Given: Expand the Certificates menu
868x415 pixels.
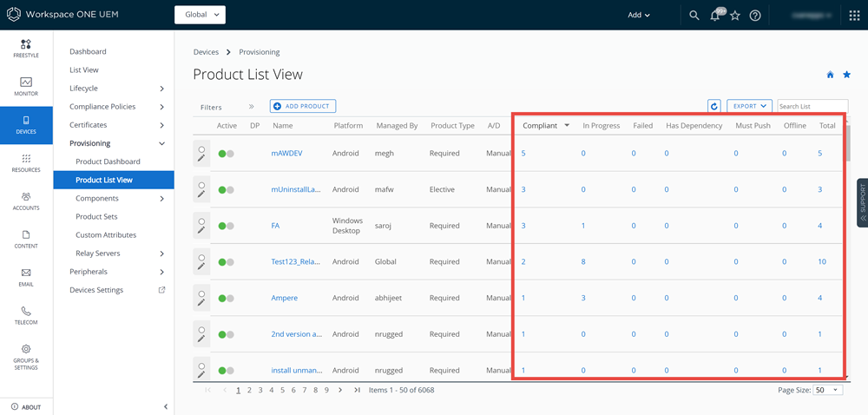Looking at the screenshot, I should [x=161, y=125].
